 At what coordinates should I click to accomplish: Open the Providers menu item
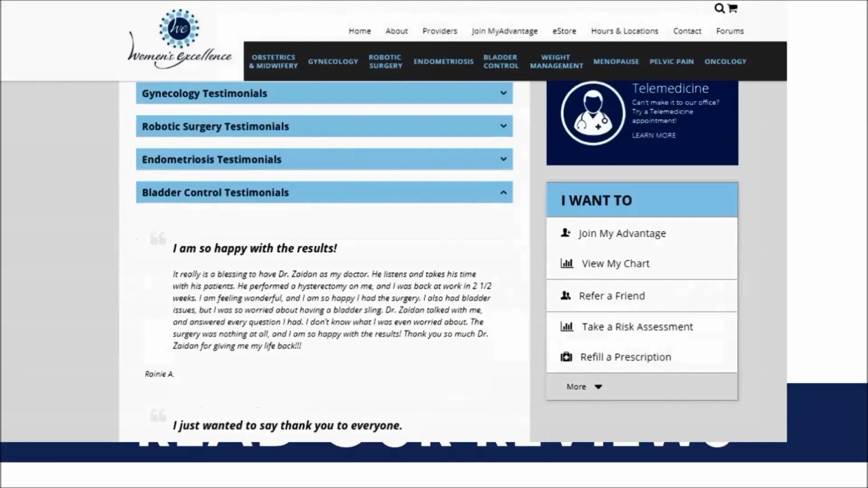click(439, 31)
